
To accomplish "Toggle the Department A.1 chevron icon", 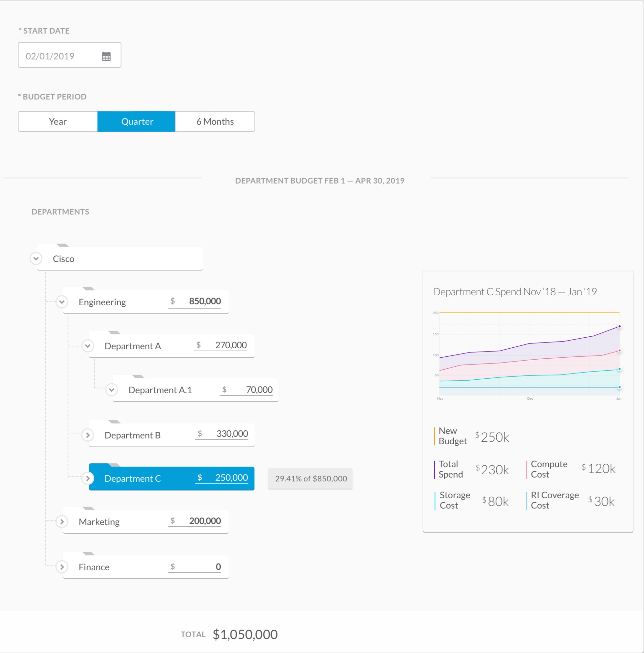I will coord(111,390).
